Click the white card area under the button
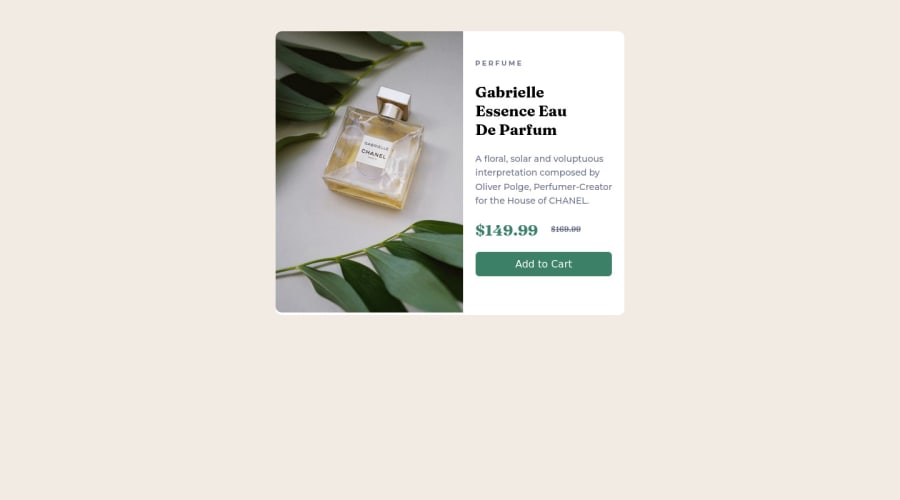This screenshot has width=900, height=500. [543, 295]
